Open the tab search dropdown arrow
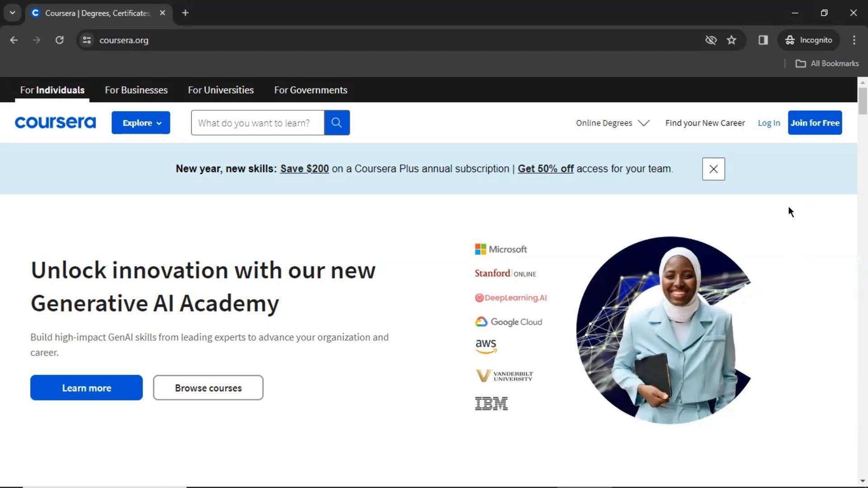Image resolution: width=868 pixels, height=488 pixels. click(x=13, y=13)
